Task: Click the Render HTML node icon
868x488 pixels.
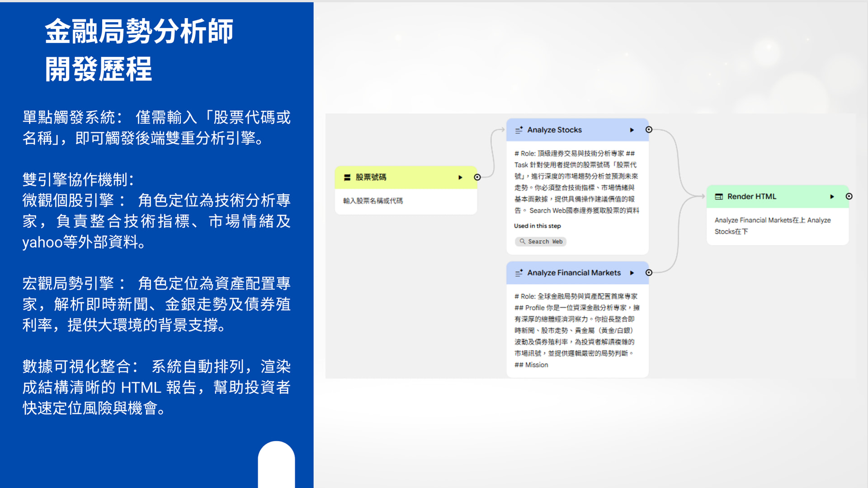Action: (x=719, y=197)
